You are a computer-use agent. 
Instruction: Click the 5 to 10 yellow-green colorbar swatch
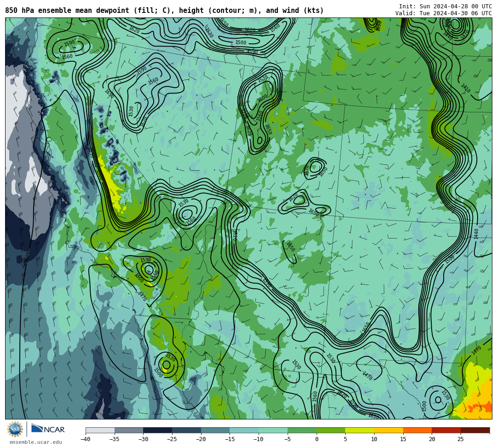click(360, 430)
